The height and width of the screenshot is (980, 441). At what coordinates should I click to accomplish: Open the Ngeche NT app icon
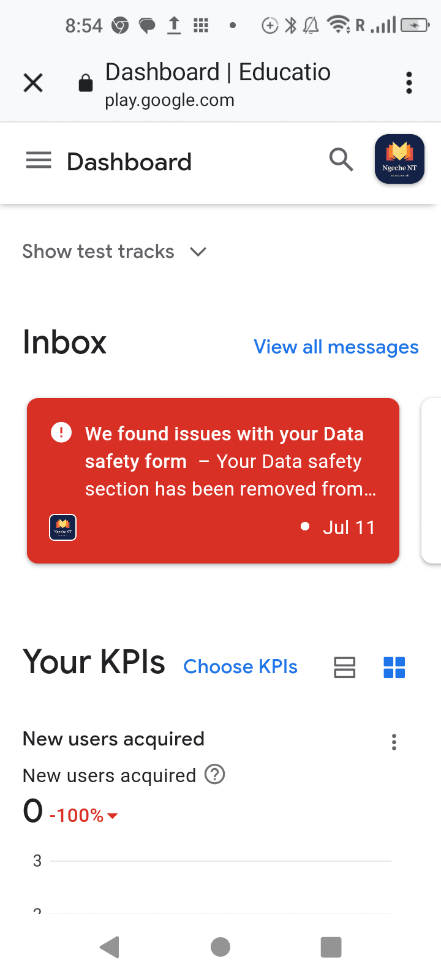[399, 159]
